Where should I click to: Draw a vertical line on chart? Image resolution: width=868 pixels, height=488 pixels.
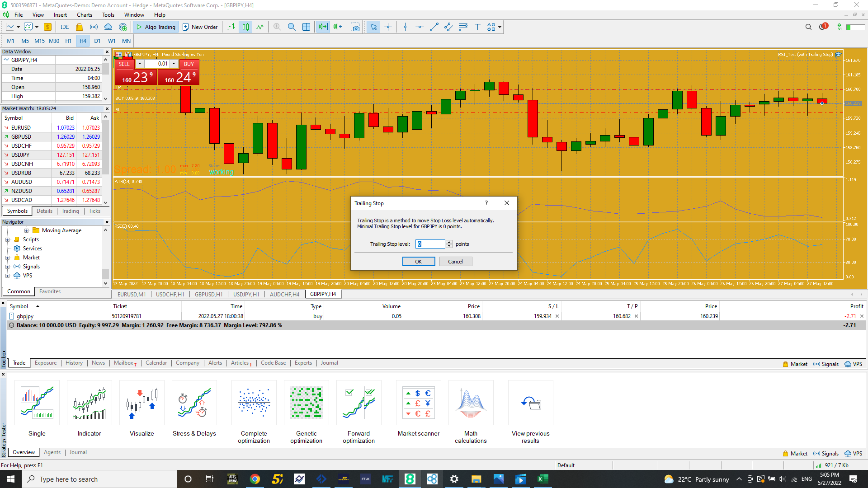click(x=405, y=27)
